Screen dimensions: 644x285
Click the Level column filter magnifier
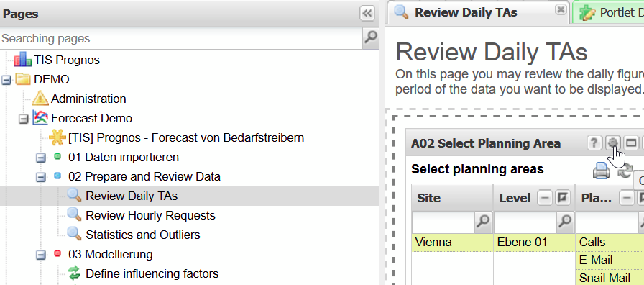coord(565,222)
